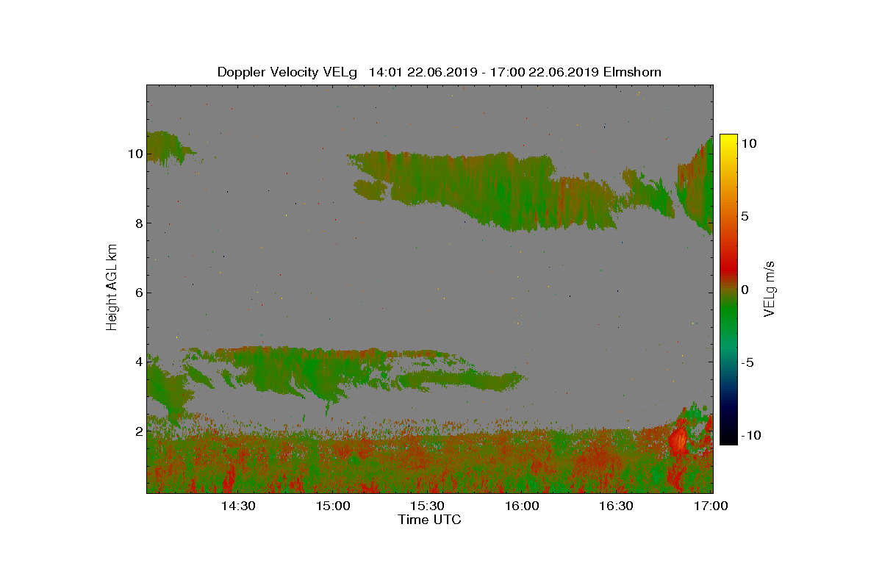Click the "17:00" time tick label
The height and width of the screenshot is (588, 882).
(711, 506)
